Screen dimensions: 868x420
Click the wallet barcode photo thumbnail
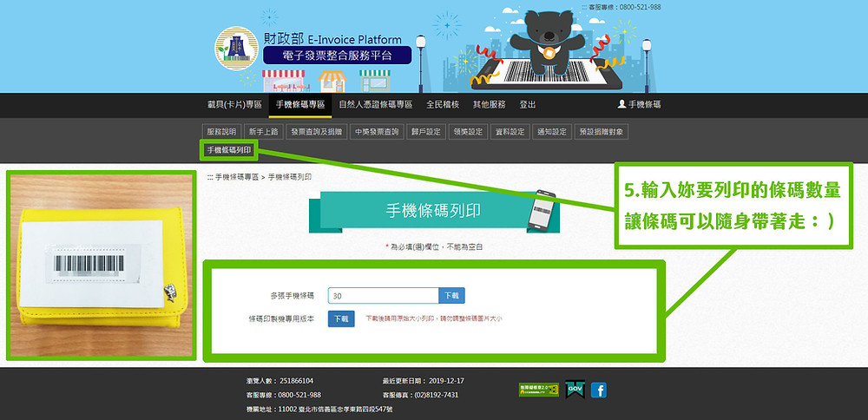(x=102, y=266)
